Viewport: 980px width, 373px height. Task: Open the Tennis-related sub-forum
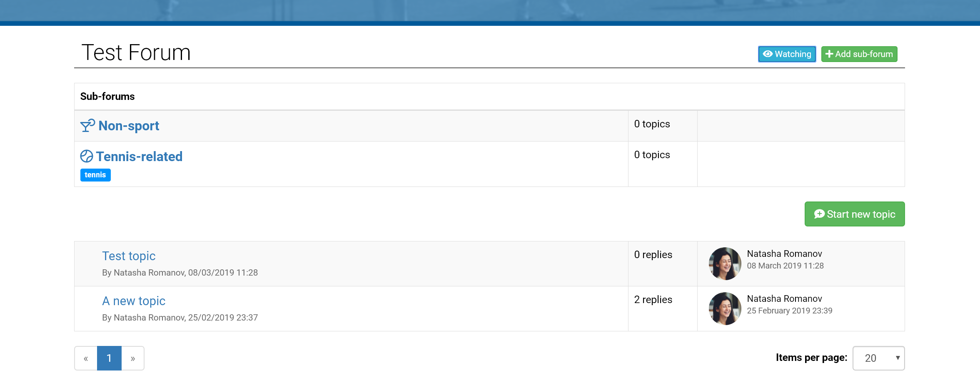(x=139, y=157)
